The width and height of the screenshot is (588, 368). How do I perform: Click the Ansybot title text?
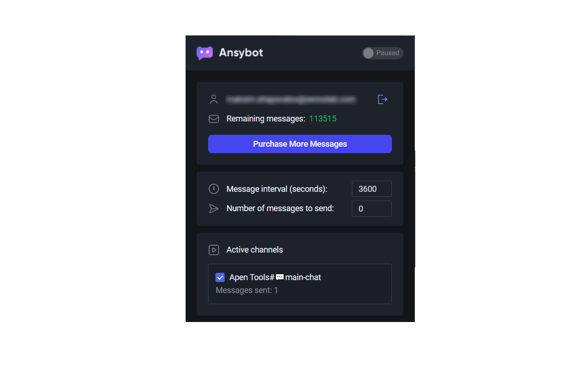[x=241, y=53]
